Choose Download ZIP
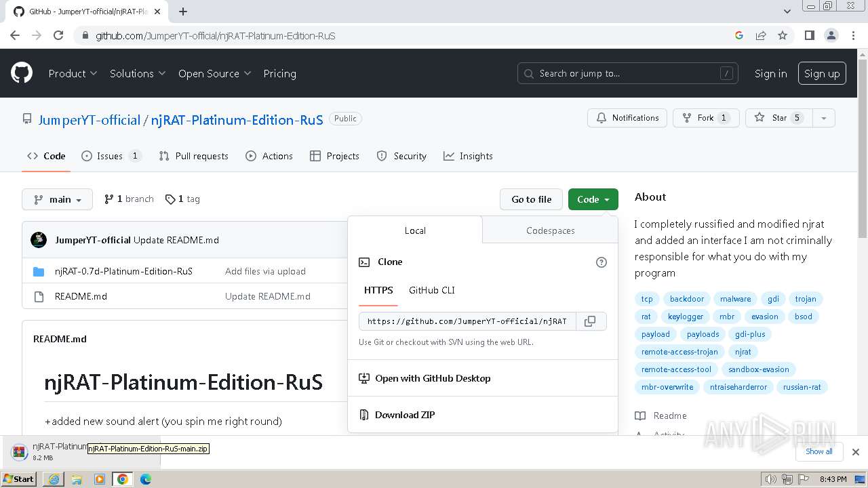This screenshot has width=868, height=488. (405, 415)
